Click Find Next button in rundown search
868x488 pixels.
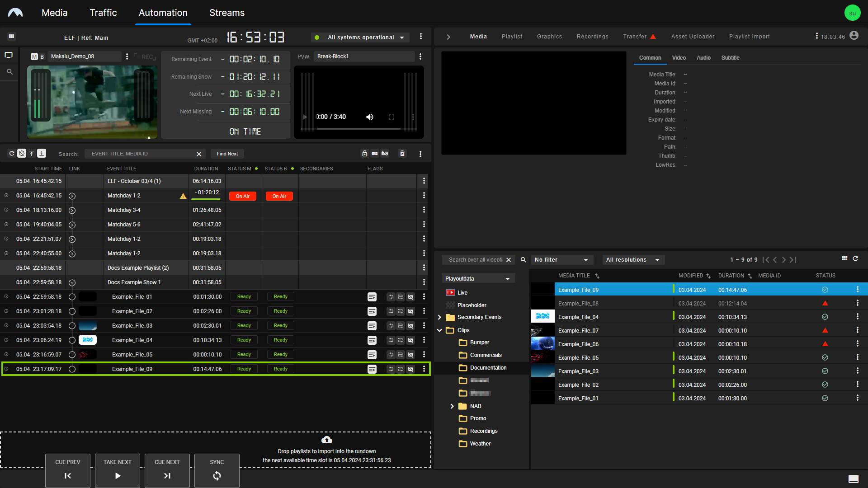[227, 154]
